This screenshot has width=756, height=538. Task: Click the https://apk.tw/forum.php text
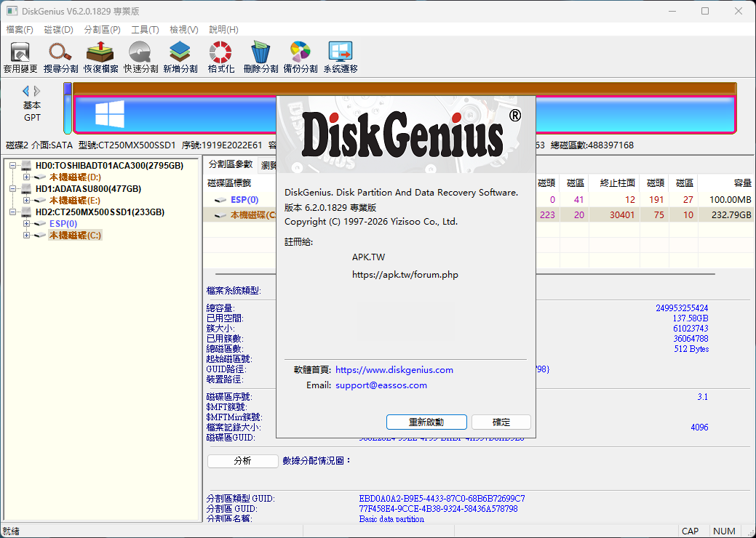[x=405, y=275]
